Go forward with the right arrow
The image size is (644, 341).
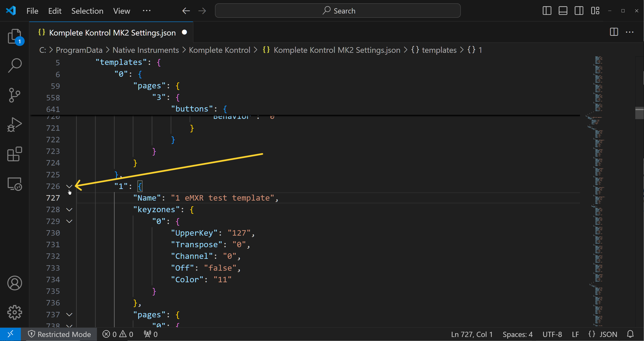202,11
